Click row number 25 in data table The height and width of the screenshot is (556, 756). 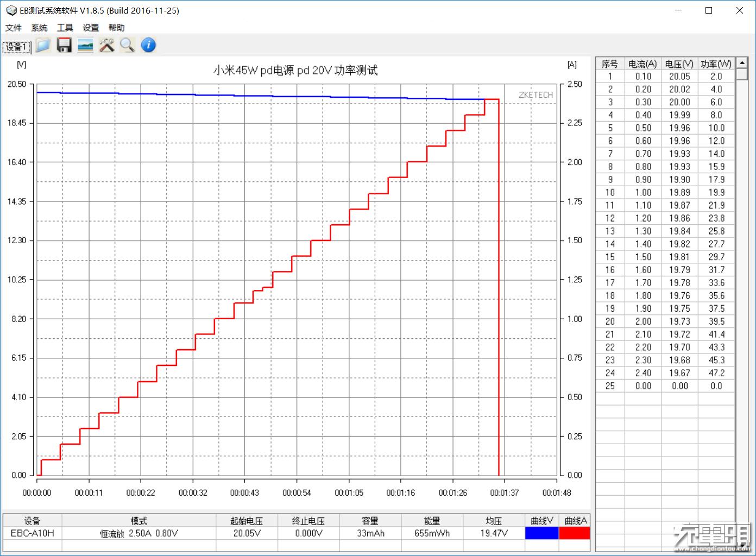point(610,386)
